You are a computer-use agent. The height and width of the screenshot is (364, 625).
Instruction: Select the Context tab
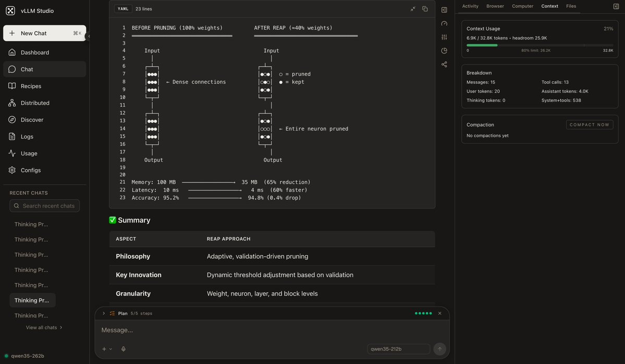click(x=549, y=6)
